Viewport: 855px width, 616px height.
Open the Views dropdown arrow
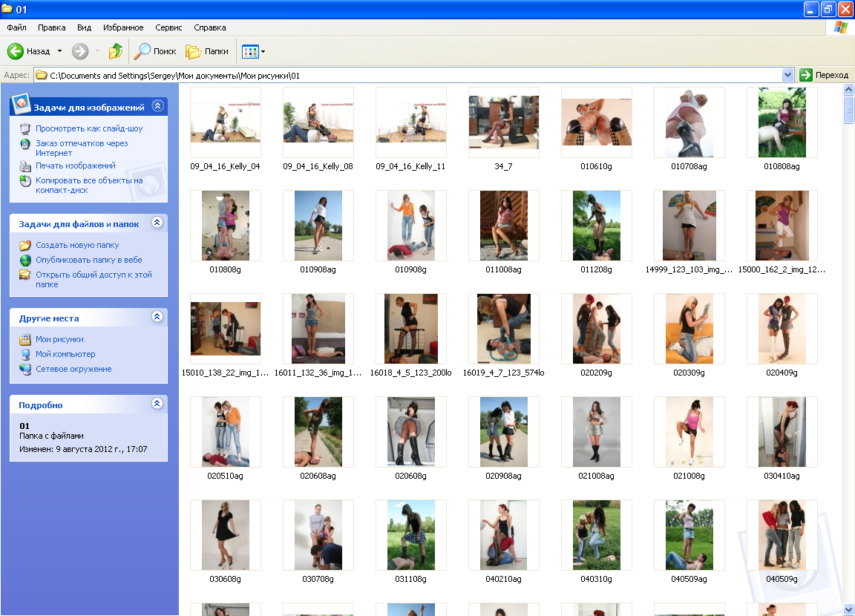[263, 52]
